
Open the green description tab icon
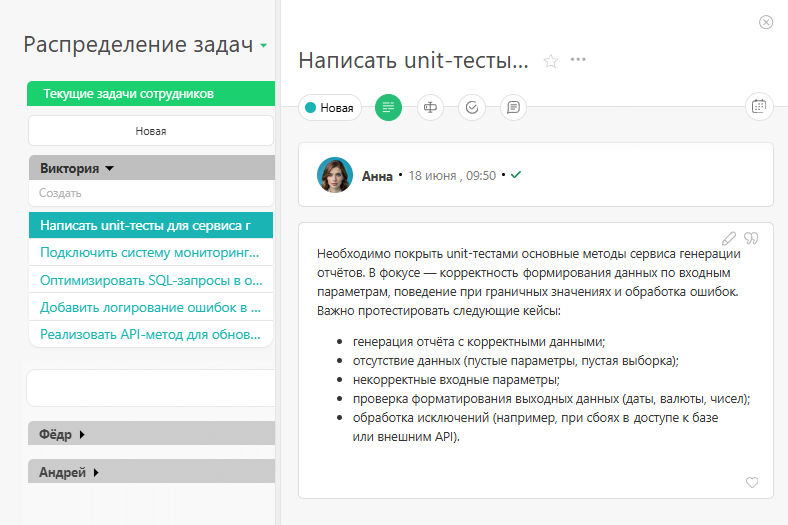click(x=388, y=107)
